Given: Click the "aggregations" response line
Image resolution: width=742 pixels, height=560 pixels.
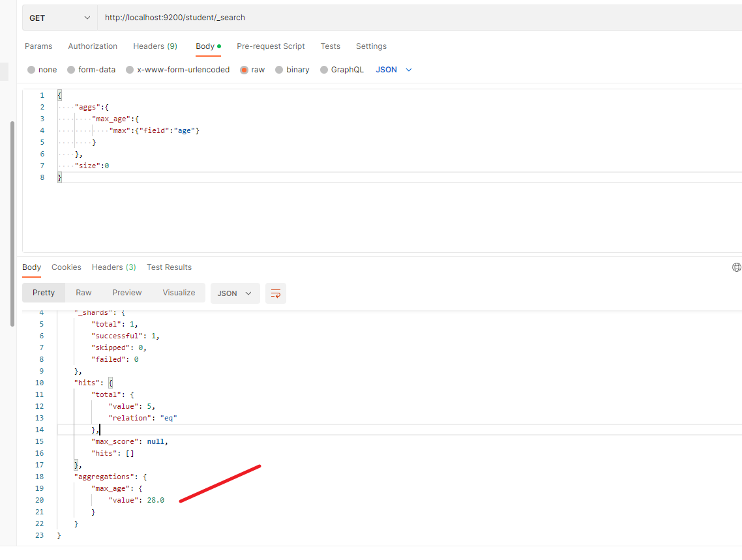Looking at the screenshot, I should [110, 477].
